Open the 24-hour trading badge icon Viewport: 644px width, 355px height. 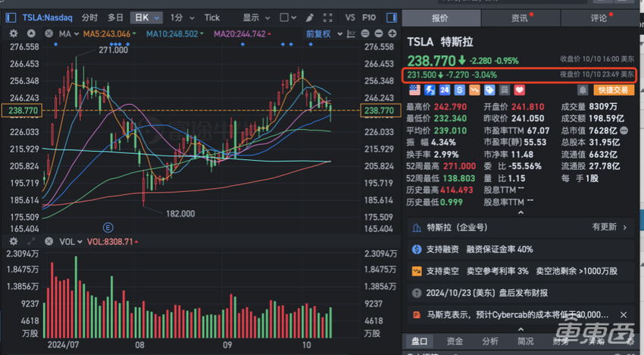coord(445,90)
